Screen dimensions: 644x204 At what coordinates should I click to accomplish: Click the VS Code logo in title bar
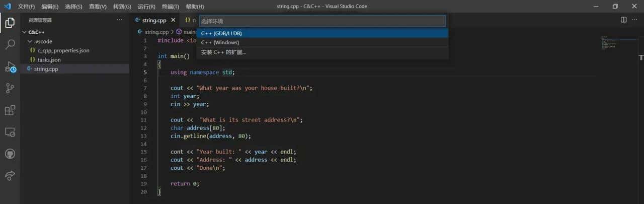(x=7, y=7)
